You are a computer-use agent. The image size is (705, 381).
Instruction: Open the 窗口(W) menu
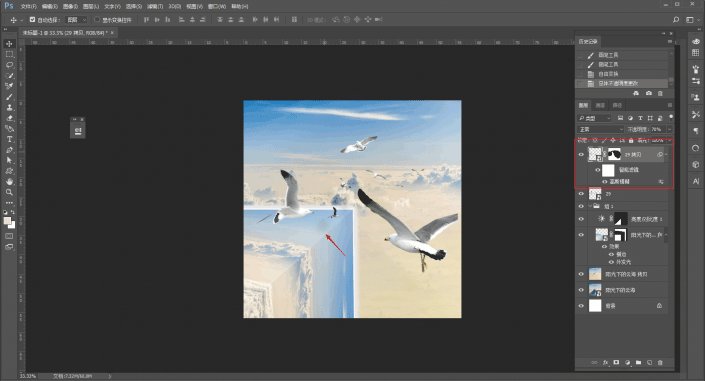pyautogui.click(x=217, y=6)
